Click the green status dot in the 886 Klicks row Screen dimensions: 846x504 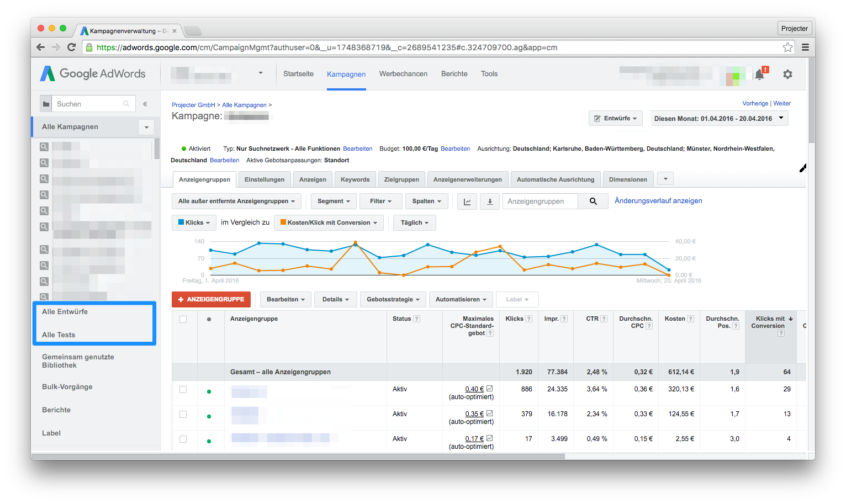tap(209, 391)
